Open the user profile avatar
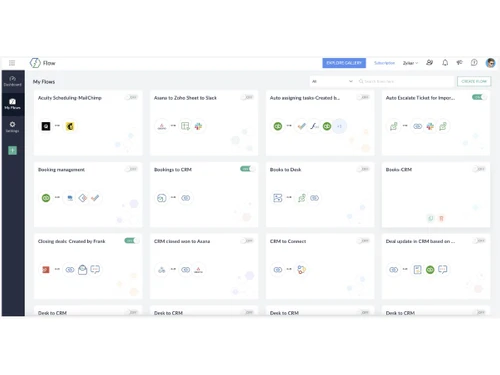 (490, 63)
